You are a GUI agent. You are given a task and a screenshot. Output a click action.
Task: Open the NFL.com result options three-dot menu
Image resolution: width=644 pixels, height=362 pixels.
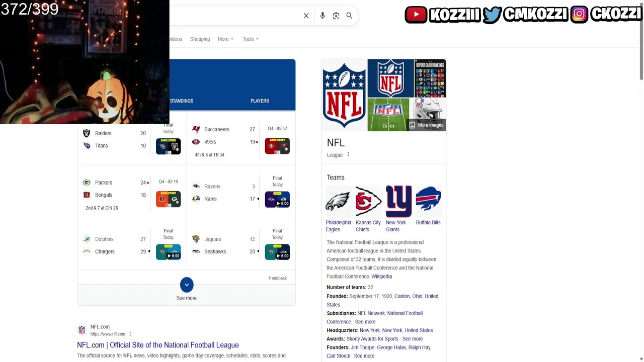pos(130,334)
